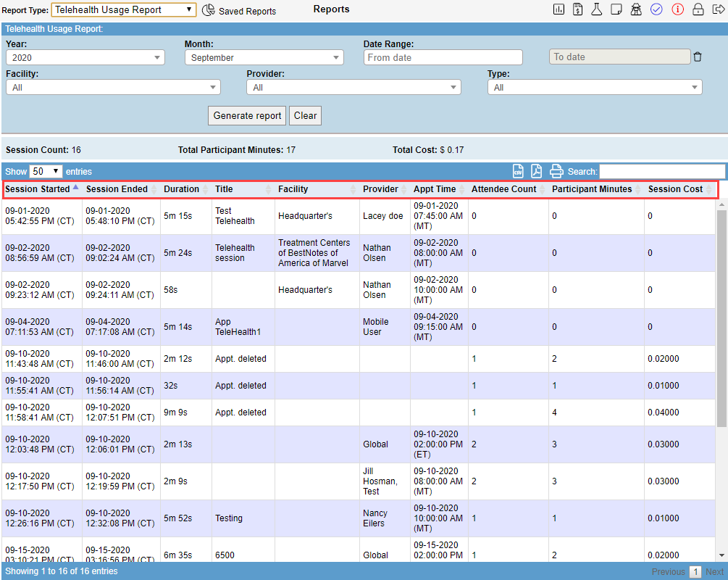The image size is (728, 580).
Task: Select 'Treatment Centers of BestNotes' facility cell
Action: [x=317, y=253]
